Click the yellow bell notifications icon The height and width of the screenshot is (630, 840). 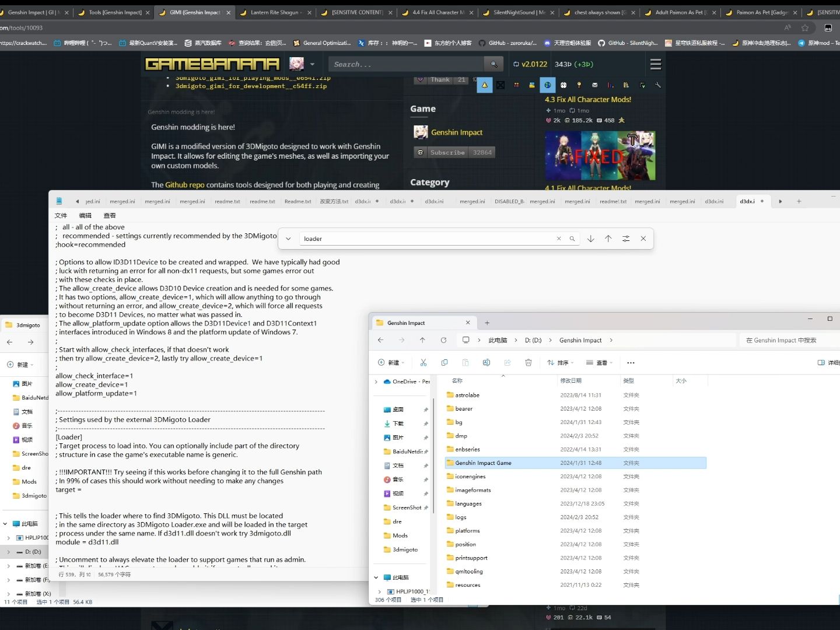[484, 85]
